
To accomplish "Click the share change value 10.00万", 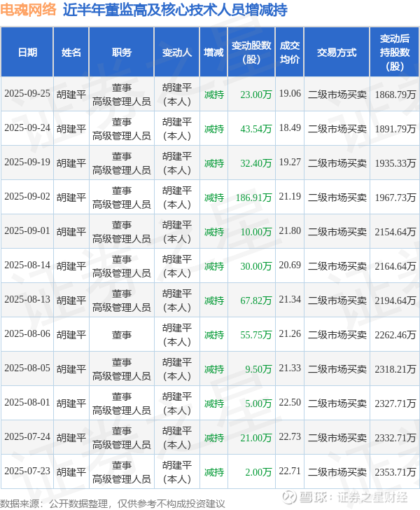I will coord(255,232).
